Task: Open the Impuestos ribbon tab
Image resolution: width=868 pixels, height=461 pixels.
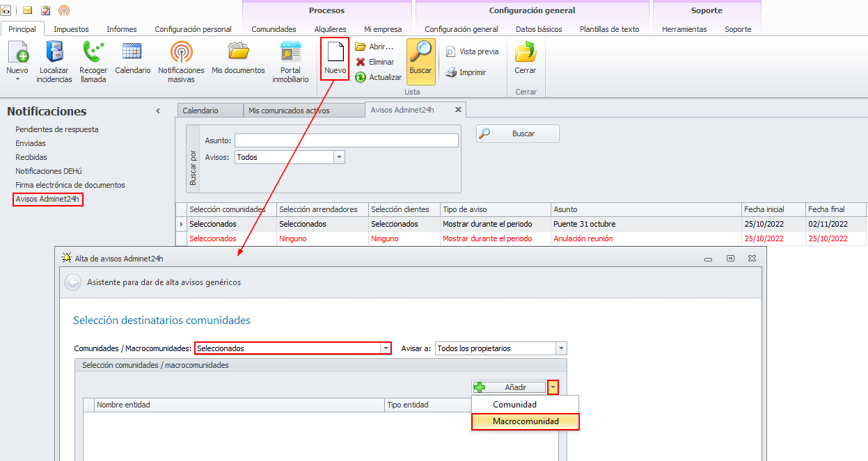Action: tap(71, 29)
